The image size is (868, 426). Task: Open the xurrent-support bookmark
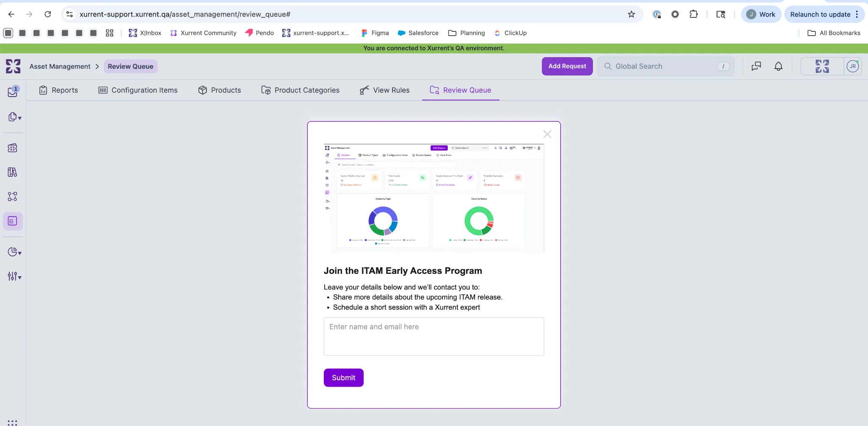pyautogui.click(x=316, y=33)
